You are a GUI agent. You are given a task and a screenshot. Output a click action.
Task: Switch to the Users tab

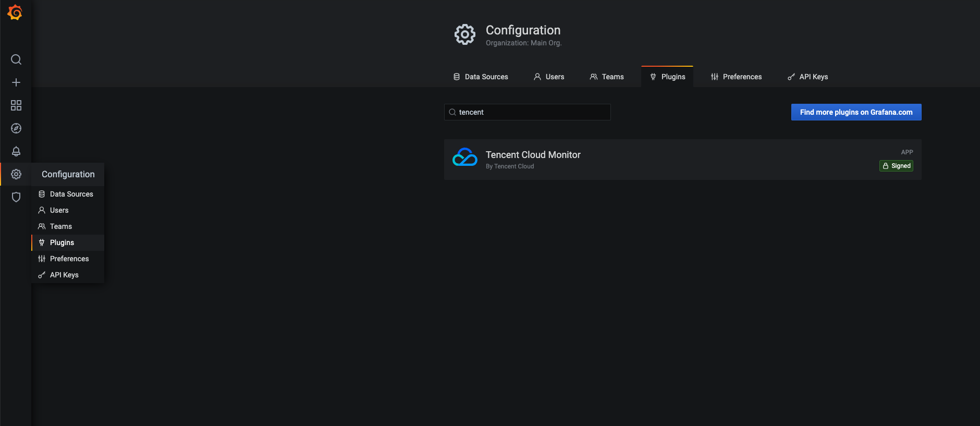tap(549, 77)
